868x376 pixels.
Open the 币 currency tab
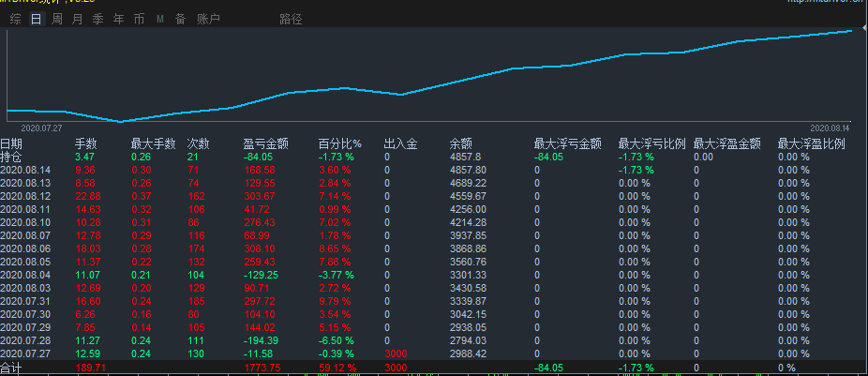tap(139, 20)
